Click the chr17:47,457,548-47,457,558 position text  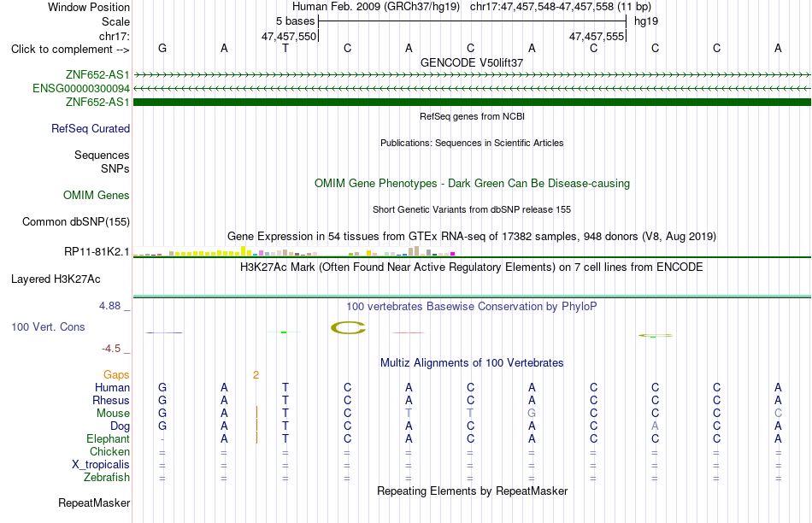pyautogui.click(x=561, y=7)
